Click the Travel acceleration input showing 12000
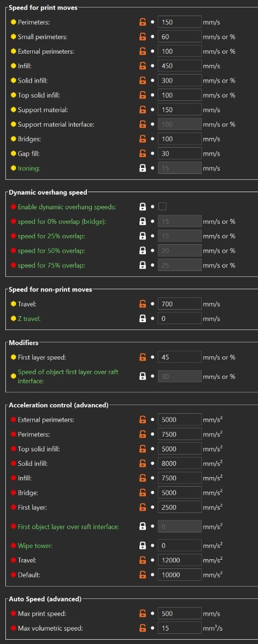 (x=180, y=560)
